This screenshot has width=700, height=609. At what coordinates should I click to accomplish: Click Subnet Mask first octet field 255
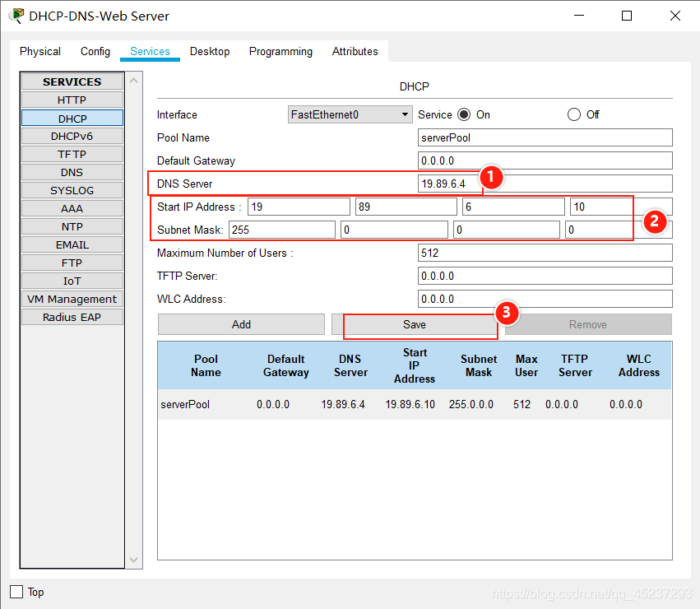click(281, 230)
